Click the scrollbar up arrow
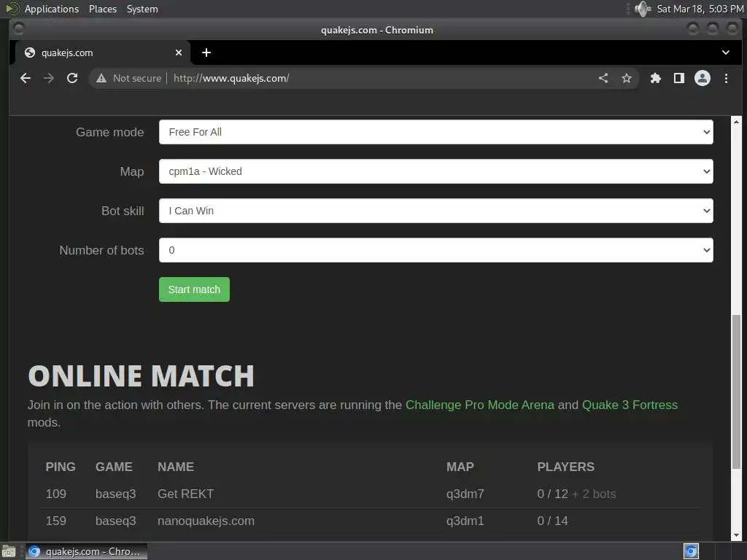The height and width of the screenshot is (560, 747). 737,122
